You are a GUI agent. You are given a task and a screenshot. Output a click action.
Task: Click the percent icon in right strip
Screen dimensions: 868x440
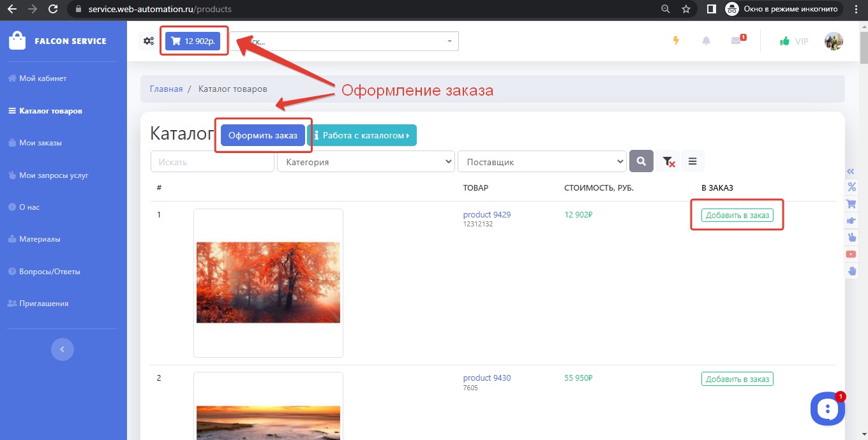(851, 187)
